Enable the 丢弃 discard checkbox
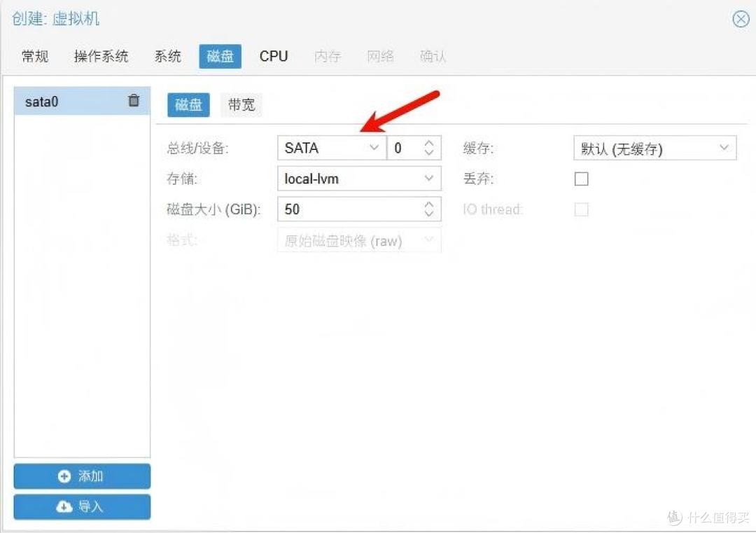Image resolution: width=756 pixels, height=533 pixels. coord(582,179)
